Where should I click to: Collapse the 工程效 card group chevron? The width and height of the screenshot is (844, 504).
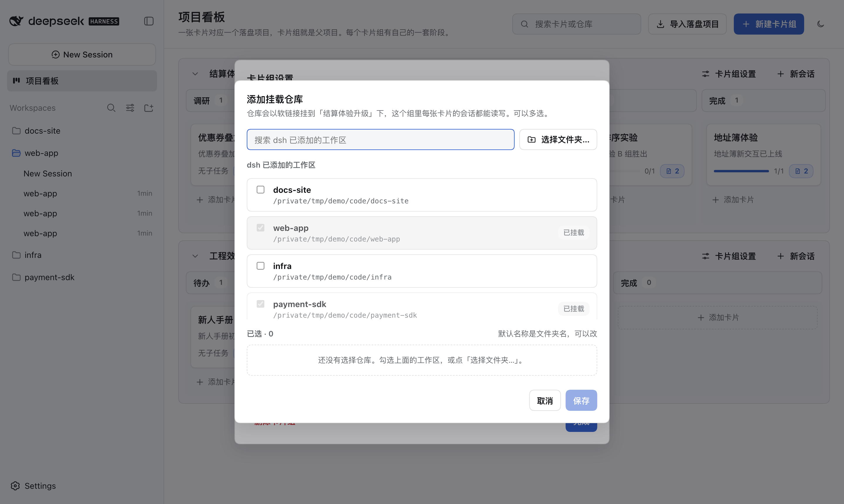click(x=195, y=256)
